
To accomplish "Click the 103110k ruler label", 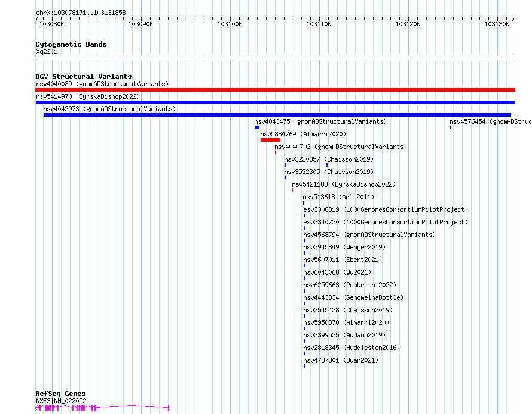I will (319, 24).
